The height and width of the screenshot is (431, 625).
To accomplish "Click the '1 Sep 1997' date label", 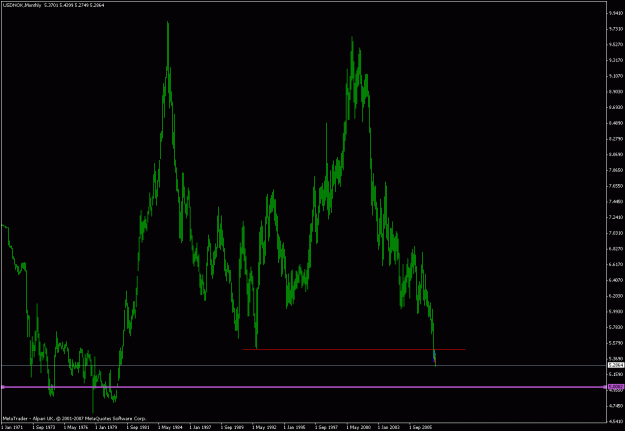I will [326, 427].
